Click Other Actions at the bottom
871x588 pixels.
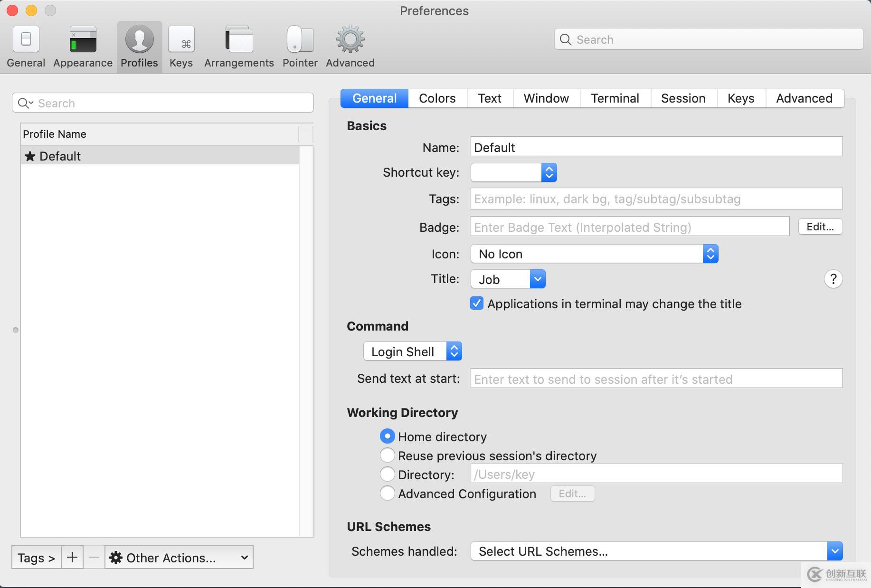pos(179,558)
